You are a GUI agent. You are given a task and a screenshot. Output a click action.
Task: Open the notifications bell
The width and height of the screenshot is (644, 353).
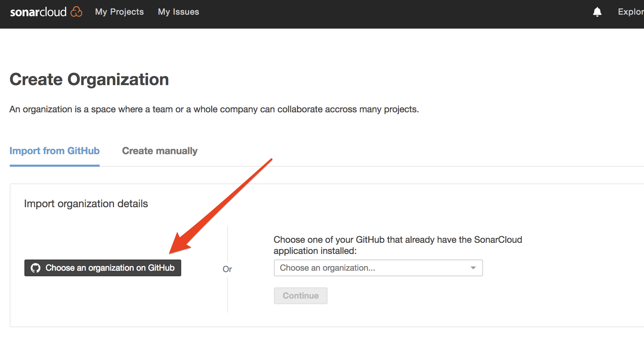[597, 12]
